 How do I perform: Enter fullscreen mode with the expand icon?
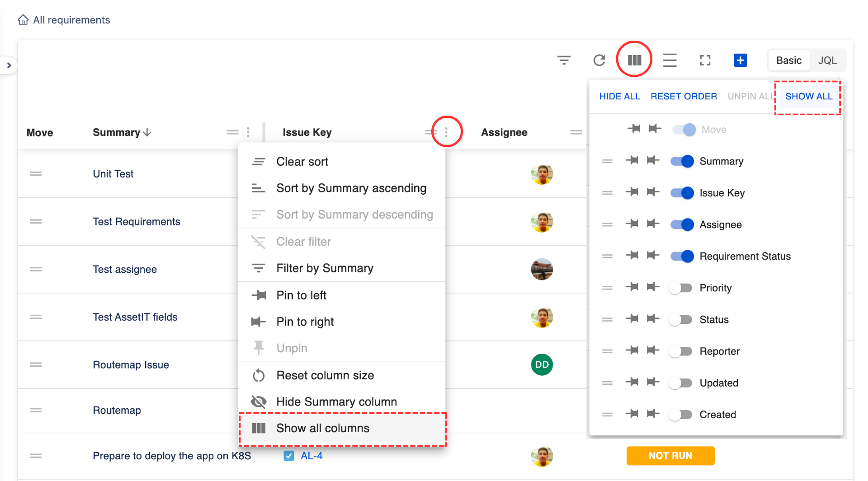[705, 60]
